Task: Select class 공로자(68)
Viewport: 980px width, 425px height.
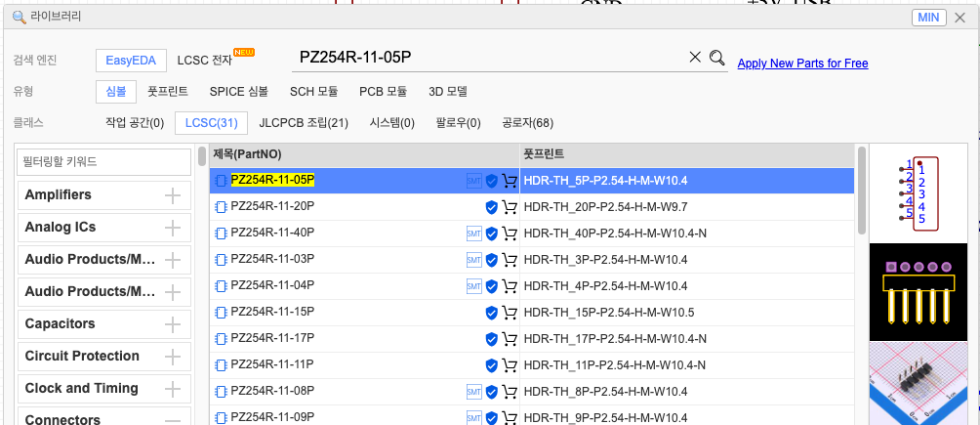Action: point(527,123)
